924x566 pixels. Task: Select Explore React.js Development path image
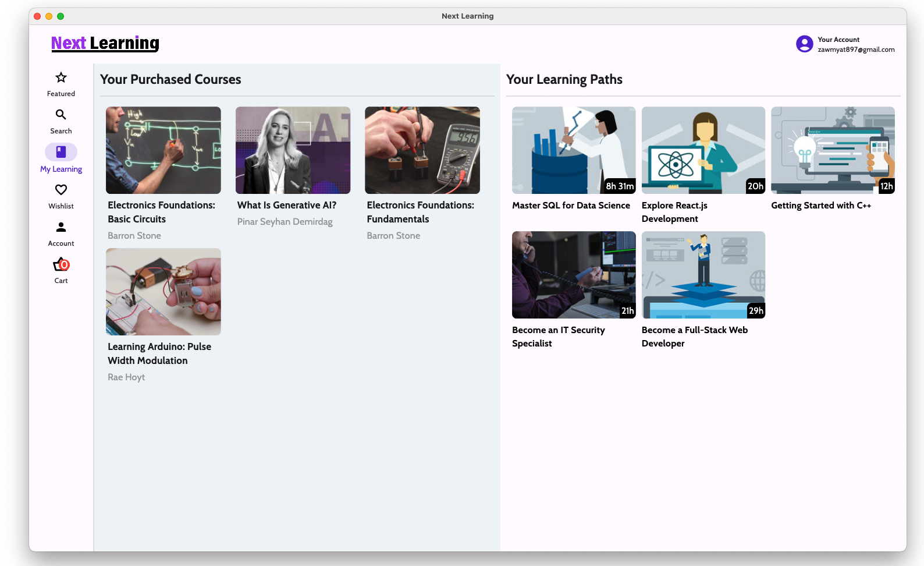(703, 150)
